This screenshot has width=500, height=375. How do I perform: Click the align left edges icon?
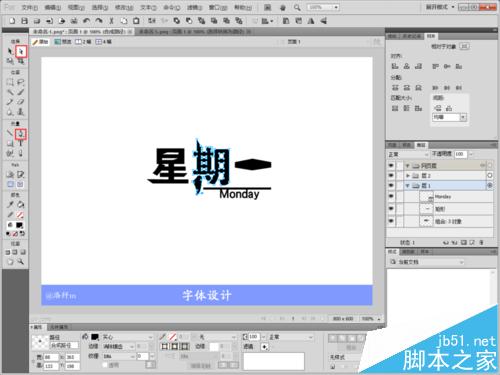point(395,66)
